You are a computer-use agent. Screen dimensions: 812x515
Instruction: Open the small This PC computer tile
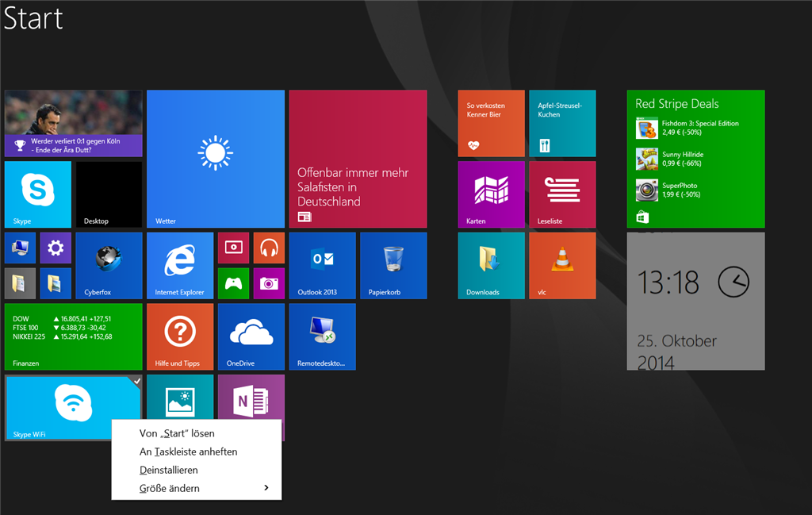[20, 248]
